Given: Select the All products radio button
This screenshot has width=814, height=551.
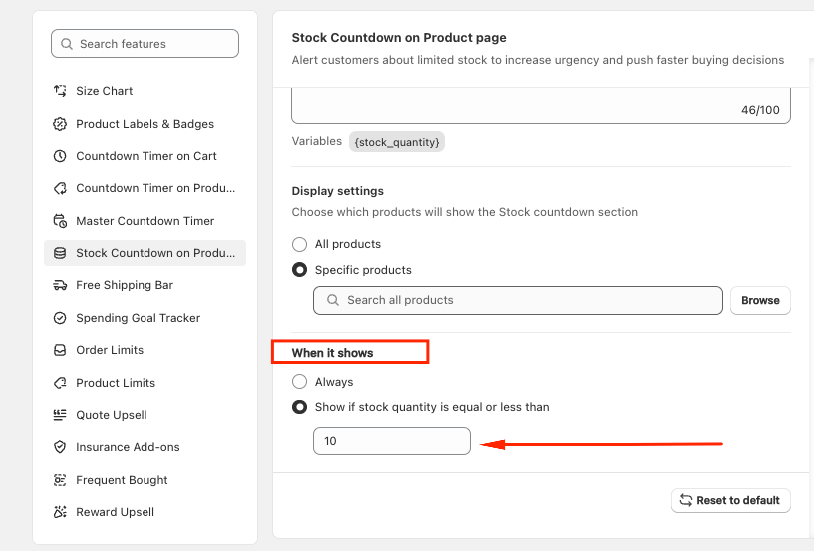Looking at the screenshot, I should [300, 244].
